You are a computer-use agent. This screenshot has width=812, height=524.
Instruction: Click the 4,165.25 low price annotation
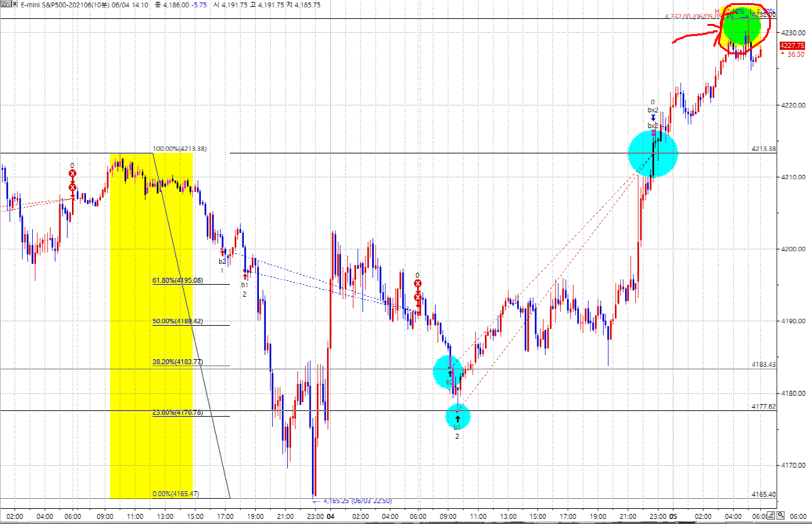point(357,501)
